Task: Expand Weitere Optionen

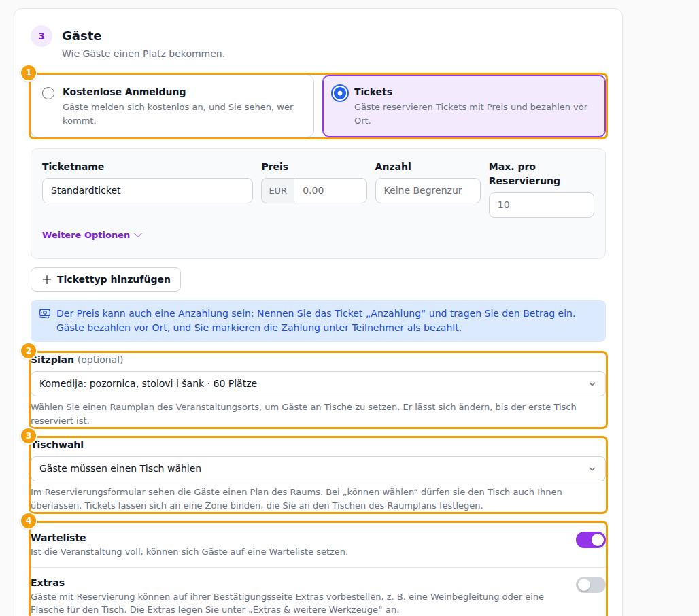Action: click(92, 235)
